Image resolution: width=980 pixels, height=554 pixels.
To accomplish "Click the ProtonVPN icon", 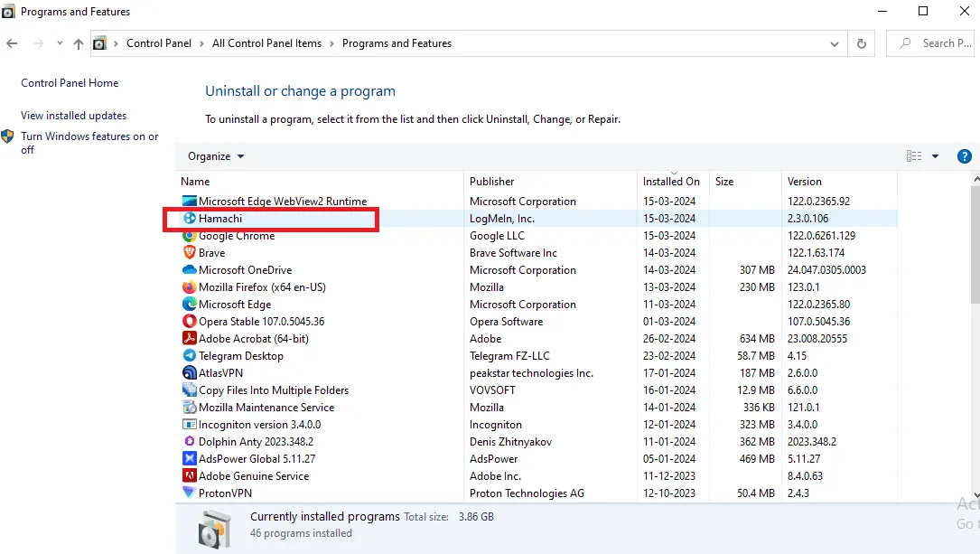I will [x=189, y=493].
